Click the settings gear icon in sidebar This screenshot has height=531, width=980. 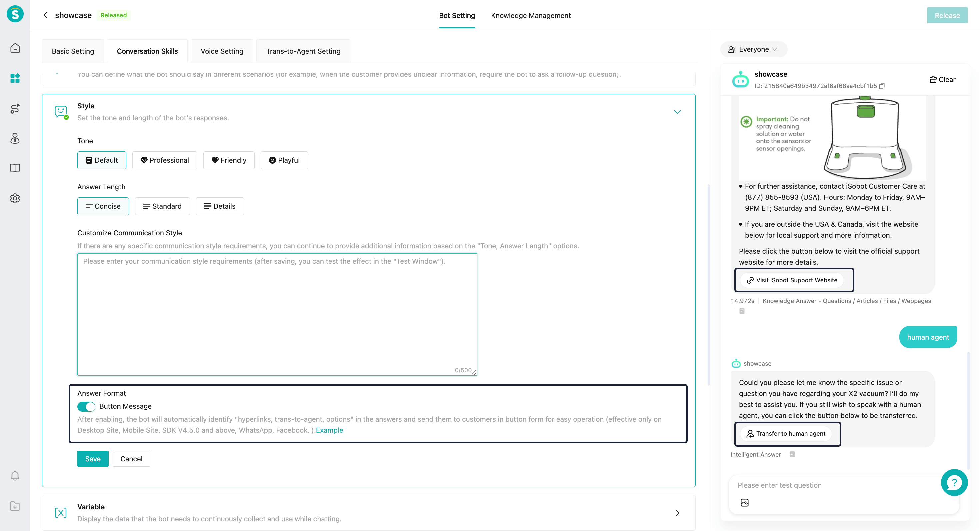15,198
